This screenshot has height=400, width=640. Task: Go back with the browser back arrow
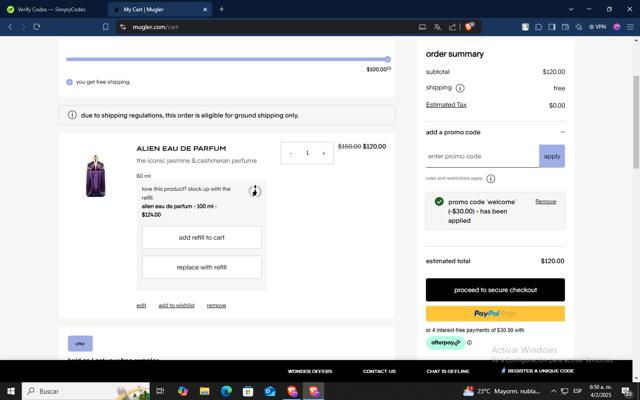[10, 27]
